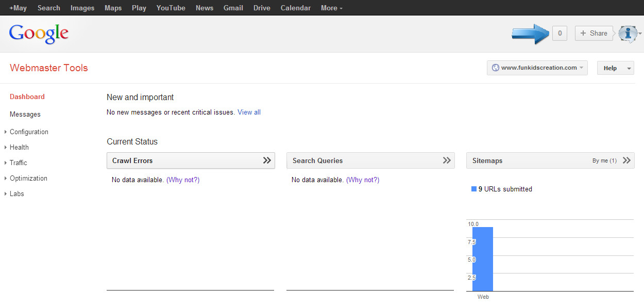Open the Sitemaps panel header
The height and width of the screenshot is (306, 644).
coord(550,160)
